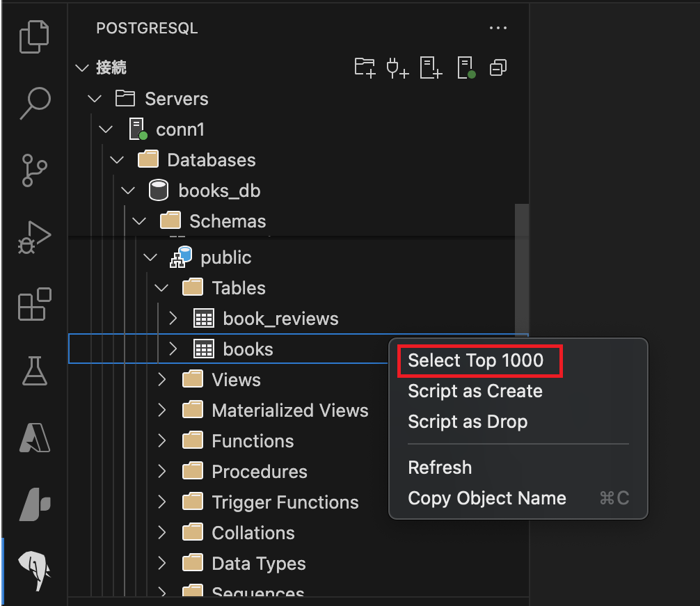Click the conn1 server icon

138,129
